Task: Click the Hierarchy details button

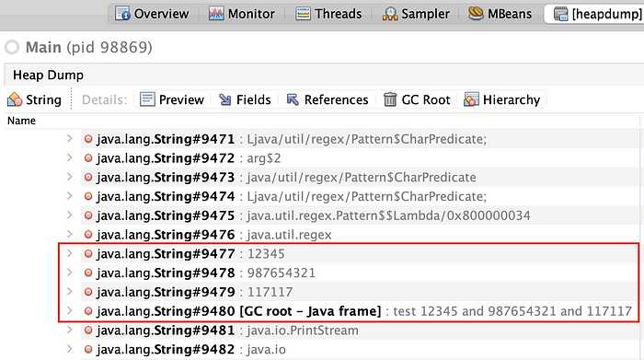Action: (502, 99)
